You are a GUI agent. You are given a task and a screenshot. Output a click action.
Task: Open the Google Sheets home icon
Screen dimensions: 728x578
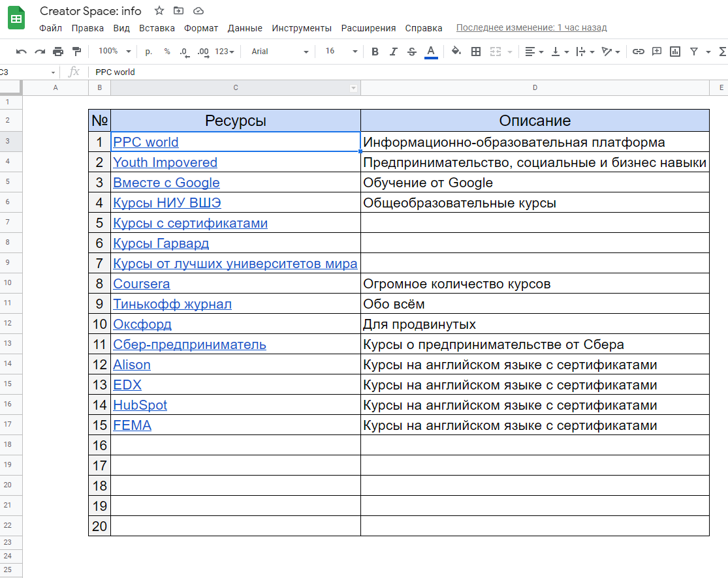point(16,18)
